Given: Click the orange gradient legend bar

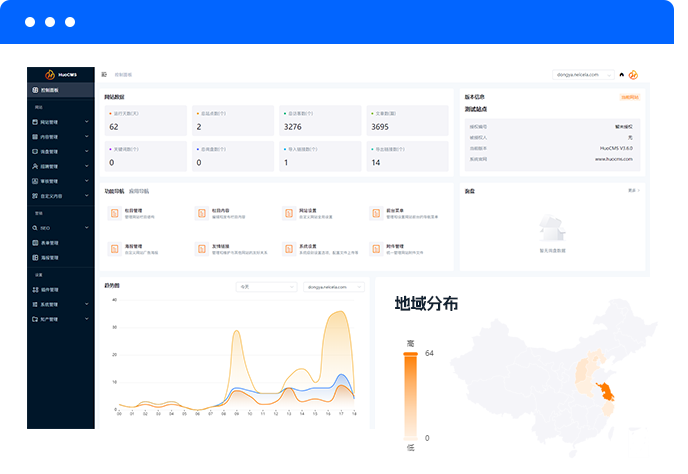Looking at the screenshot, I should coord(411,397).
